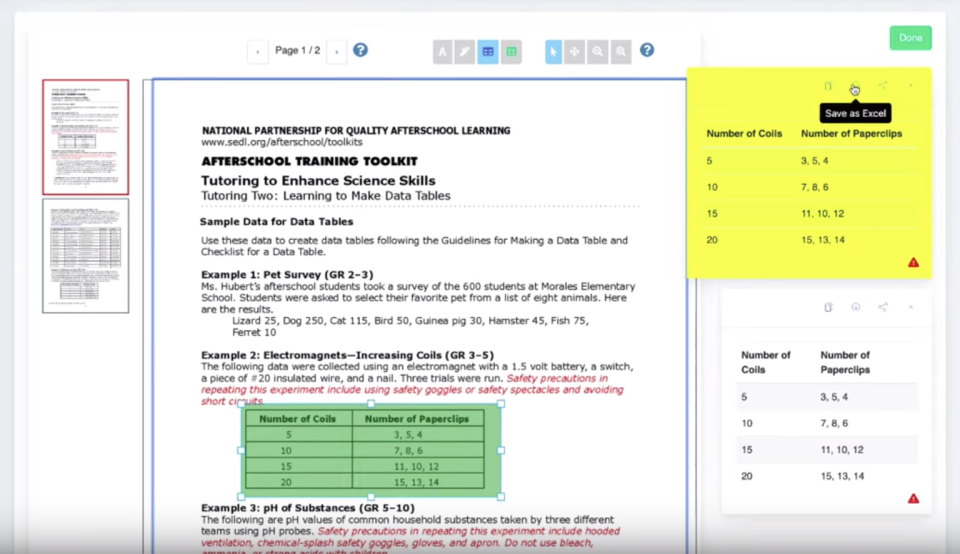960x554 pixels.
Task: Open help beside the page navigation
Action: click(361, 50)
